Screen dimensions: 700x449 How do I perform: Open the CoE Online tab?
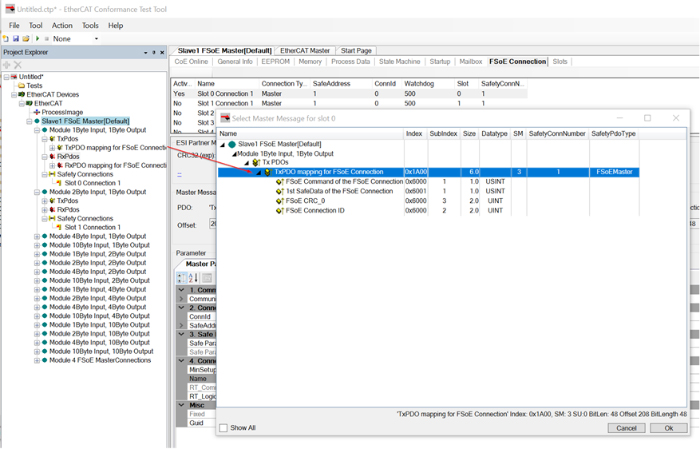pos(191,62)
